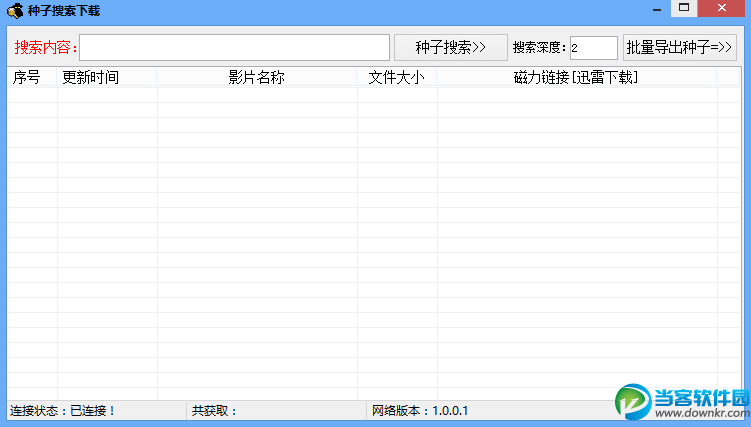Start search with 种子搜索>> button

pos(451,47)
